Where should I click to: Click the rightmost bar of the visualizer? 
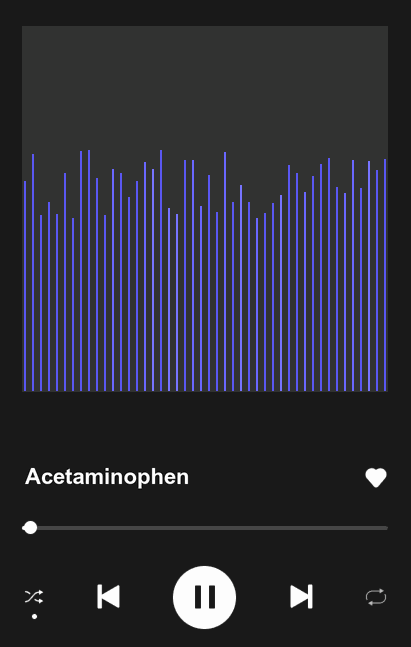point(385,275)
